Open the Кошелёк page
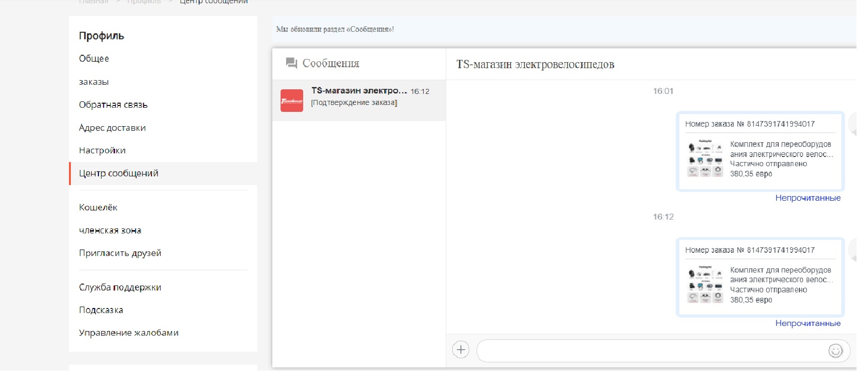This screenshot has height=372, width=868. (x=98, y=208)
